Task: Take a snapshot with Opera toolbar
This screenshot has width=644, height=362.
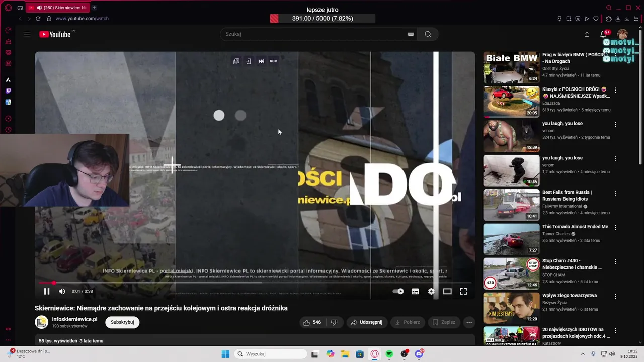Action: coord(569,19)
